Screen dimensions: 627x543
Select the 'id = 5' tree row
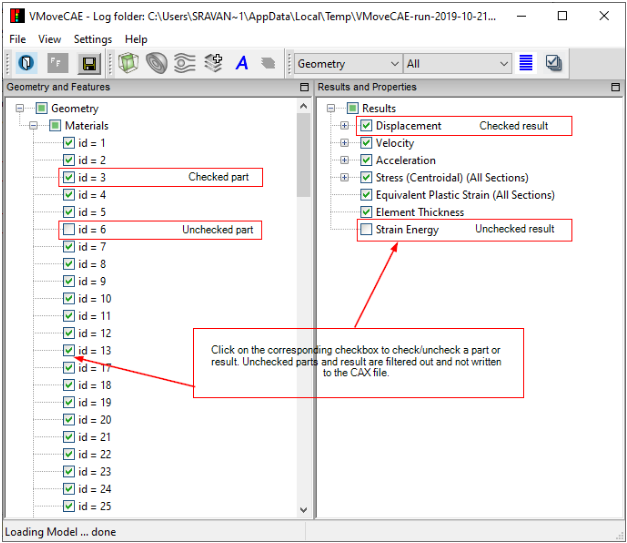click(x=92, y=212)
